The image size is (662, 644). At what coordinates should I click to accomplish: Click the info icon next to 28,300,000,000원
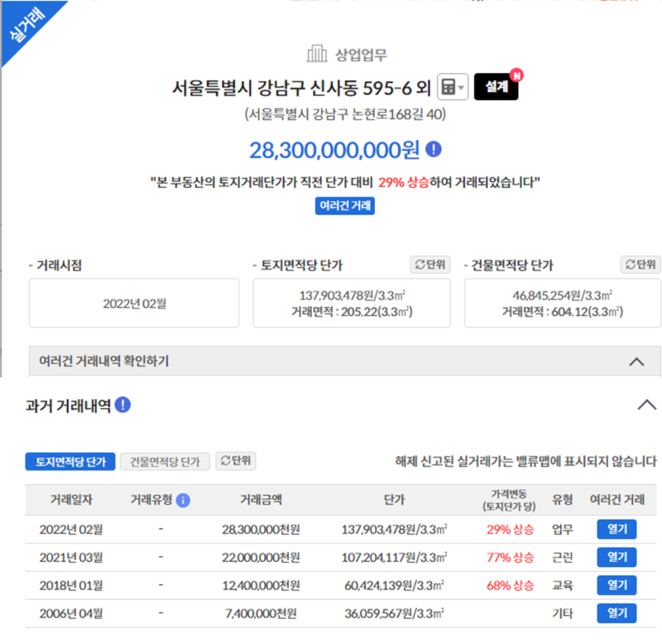click(434, 150)
